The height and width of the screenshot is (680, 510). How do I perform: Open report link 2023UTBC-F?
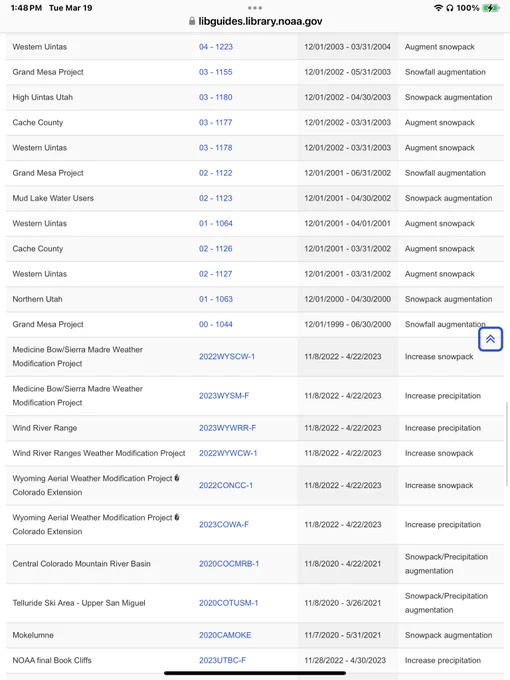(222, 660)
